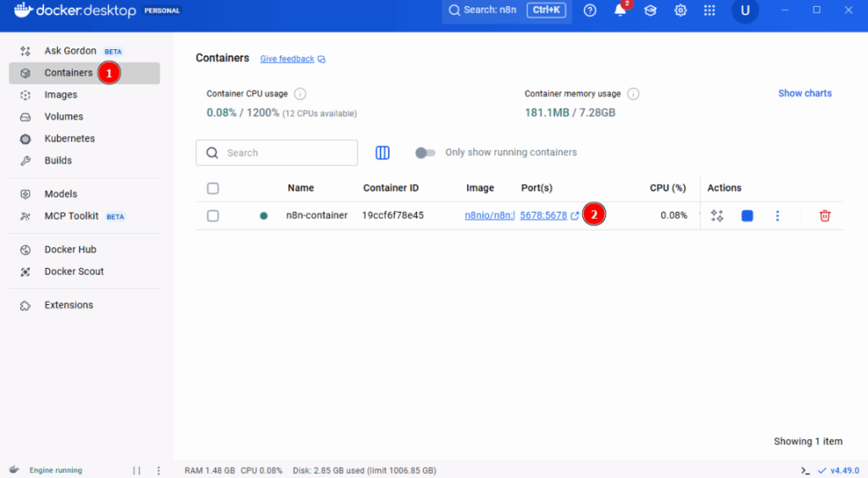Click the help question mark icon in header
The height and width of the screenshot is (478, 868).
(590, 10)
